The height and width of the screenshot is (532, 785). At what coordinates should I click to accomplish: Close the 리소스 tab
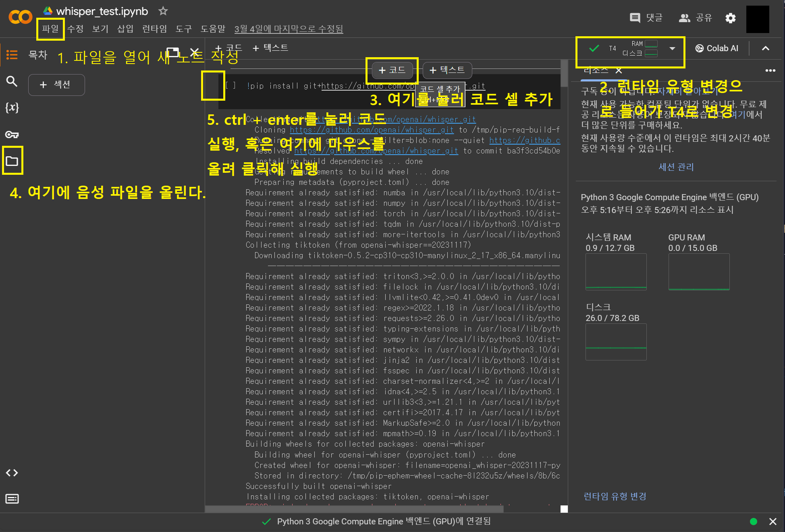[619, 70]
